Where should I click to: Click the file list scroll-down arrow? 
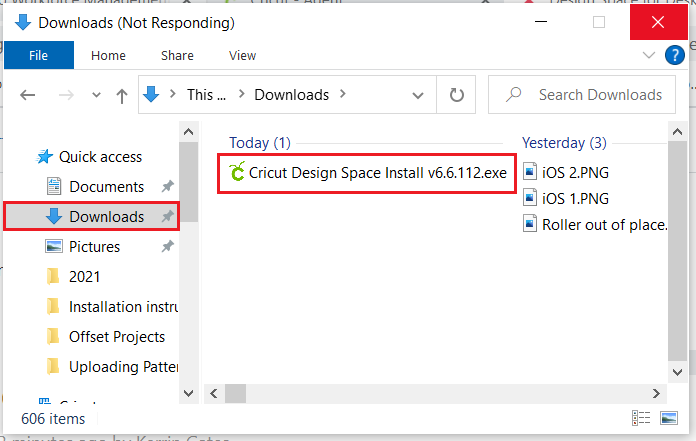[x=677, y=372]
